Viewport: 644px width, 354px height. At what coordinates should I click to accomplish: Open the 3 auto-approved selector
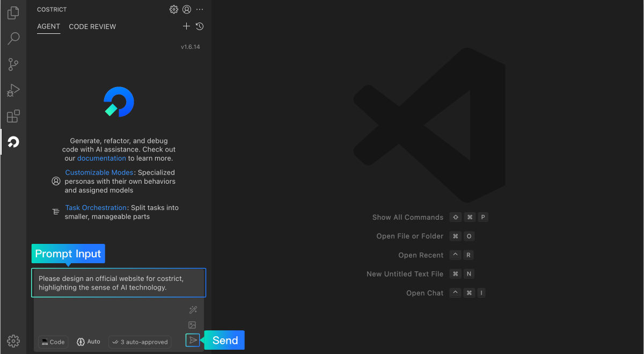tap(140, 342)
